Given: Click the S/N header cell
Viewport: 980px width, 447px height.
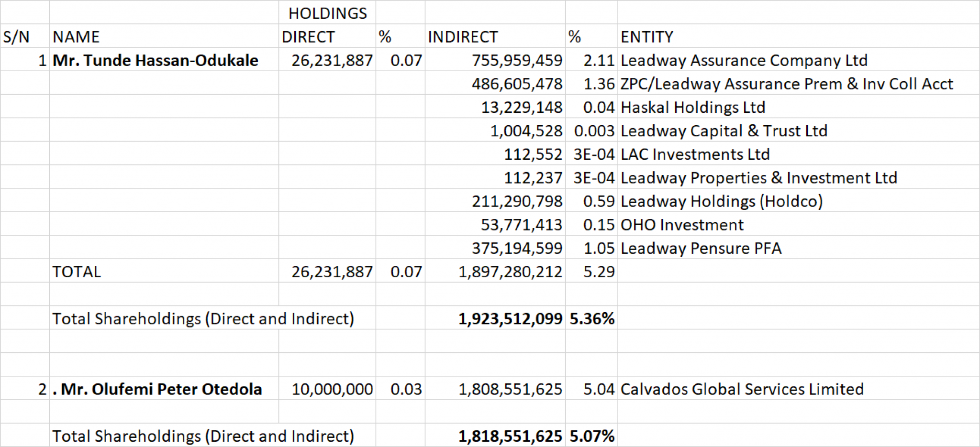Looking at the screenshot, I should (17, 37).
